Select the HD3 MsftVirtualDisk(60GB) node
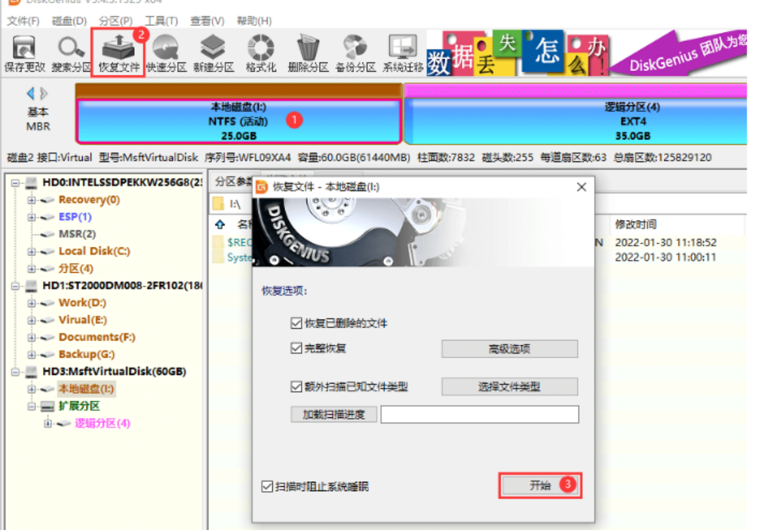The height and width of the screenshot is (532, 761). [x=114, y=371]
